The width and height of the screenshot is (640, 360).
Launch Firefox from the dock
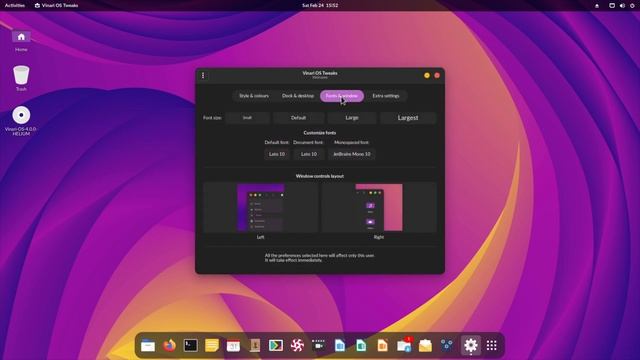point(169,346)
